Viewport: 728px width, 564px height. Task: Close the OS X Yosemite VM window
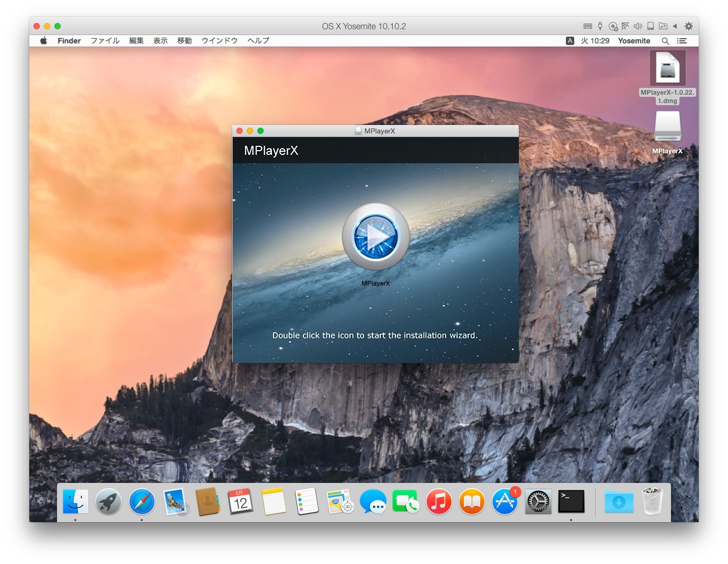pos(37,26)
